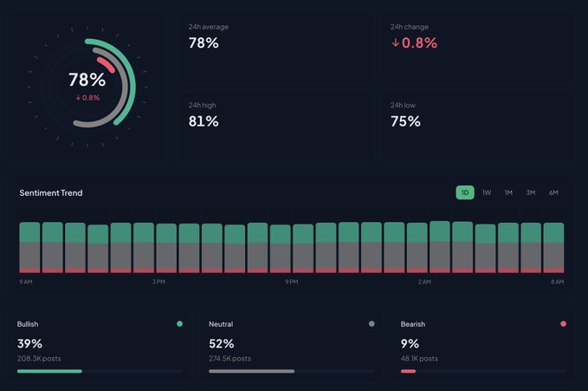Click the 78% gauge center value

click(x=87, y=80)
